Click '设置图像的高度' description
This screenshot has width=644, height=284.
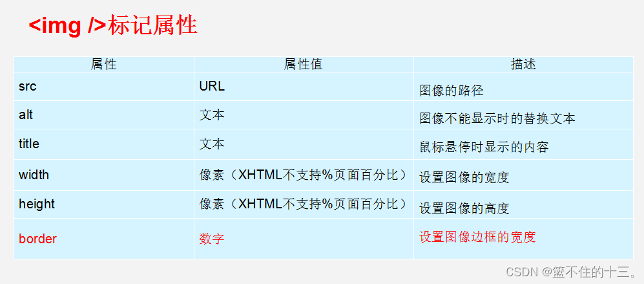tap(523, 204)
